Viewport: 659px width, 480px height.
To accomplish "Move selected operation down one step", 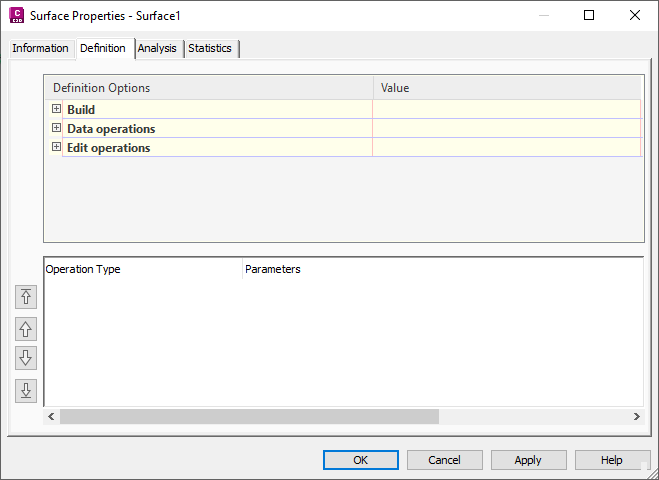I will tap(26, 358).
